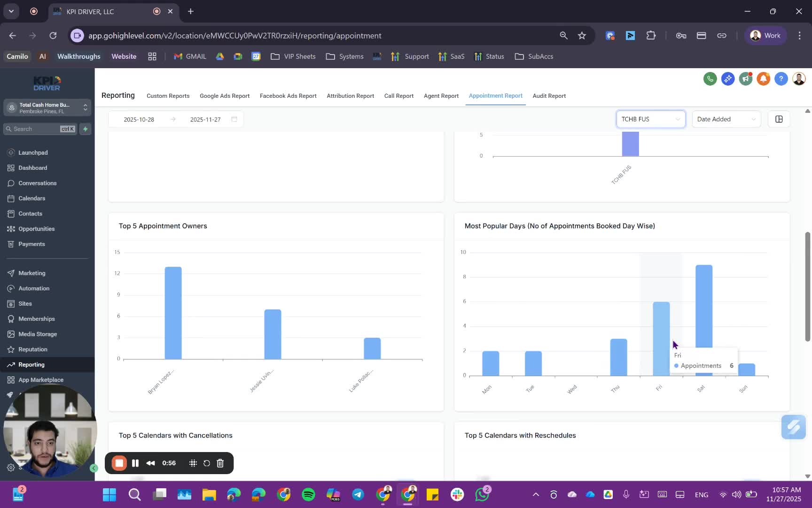
Task: Click the Thursday bar in Popular Days chart
Action: tap(618, 357)
